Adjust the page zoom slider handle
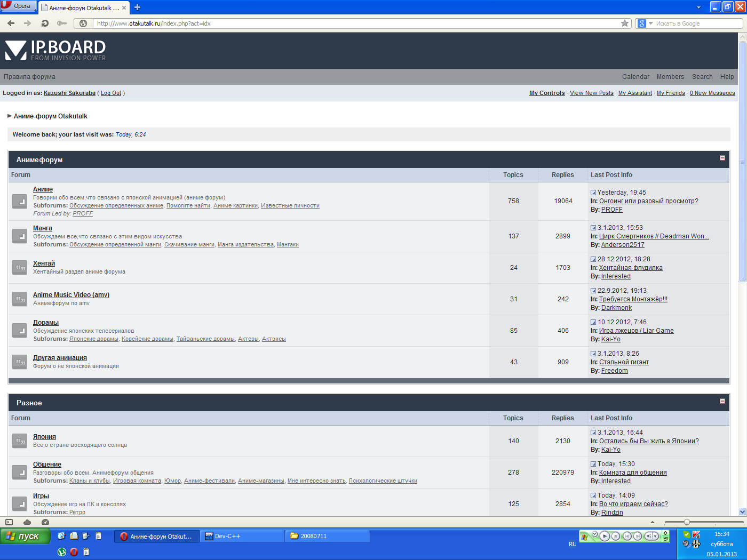This screenshot has height=560, width=747. pyautogui.click(x=687, y=522)
